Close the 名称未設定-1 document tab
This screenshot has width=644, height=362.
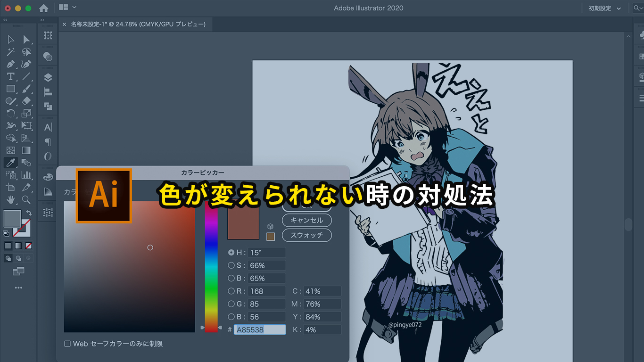click(64, 24)
